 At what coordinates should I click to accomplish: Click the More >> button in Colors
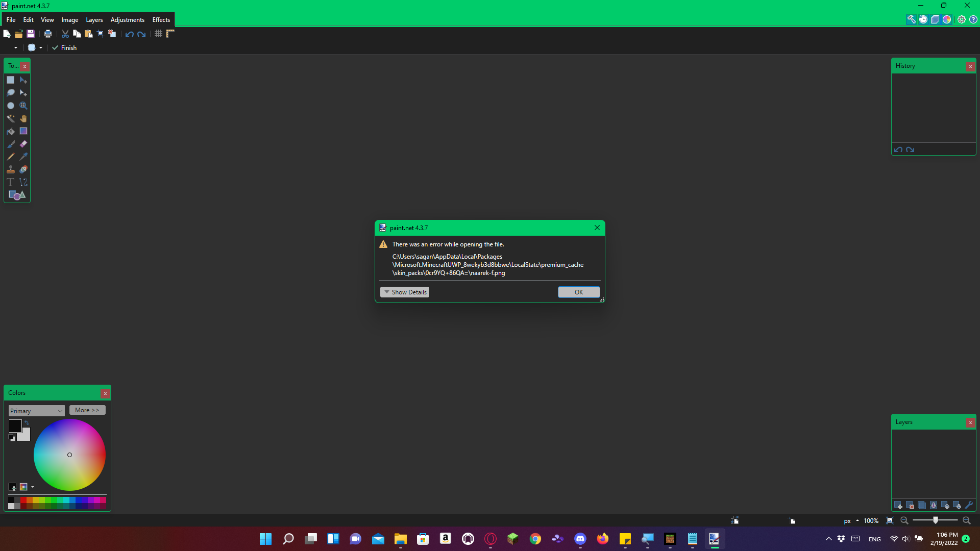coord(87,410)
